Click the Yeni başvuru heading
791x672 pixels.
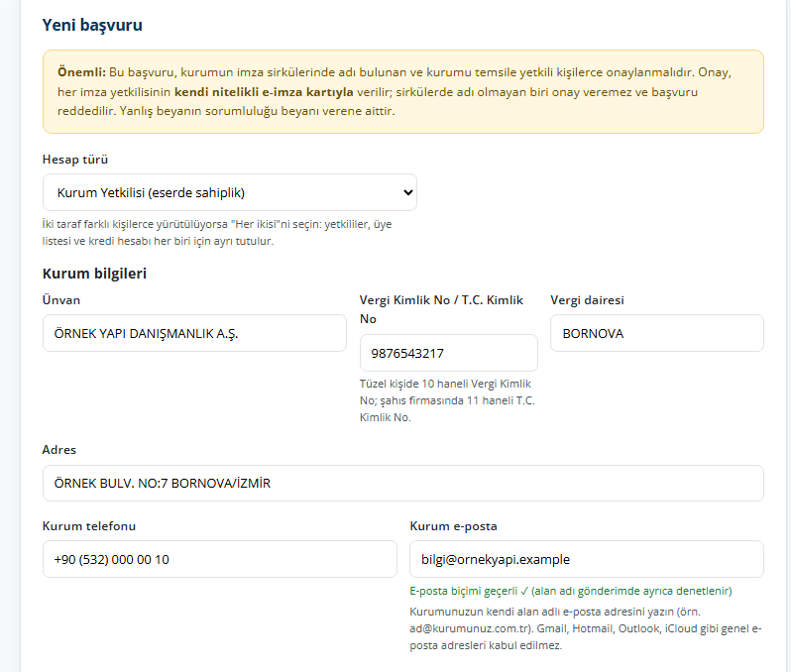[92, 25]
